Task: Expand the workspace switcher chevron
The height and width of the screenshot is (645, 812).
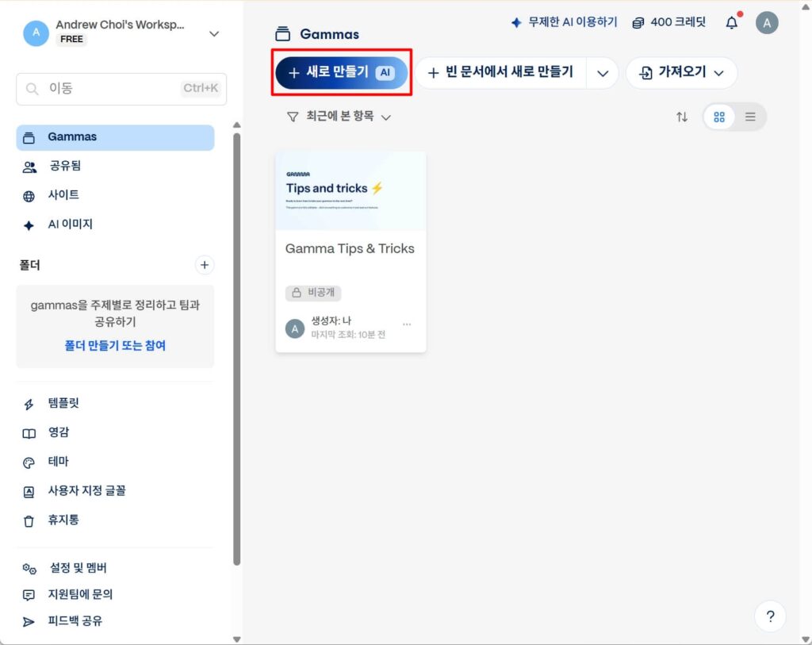Action: coord(213,34)
